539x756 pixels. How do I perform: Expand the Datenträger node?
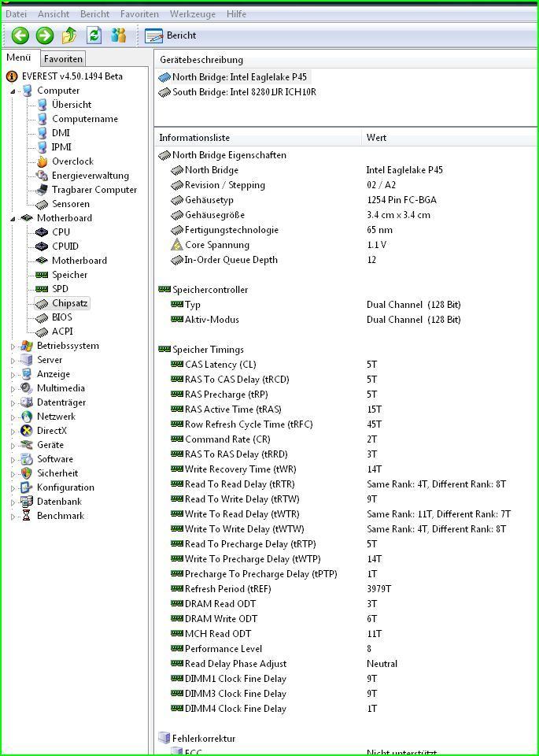13,402
